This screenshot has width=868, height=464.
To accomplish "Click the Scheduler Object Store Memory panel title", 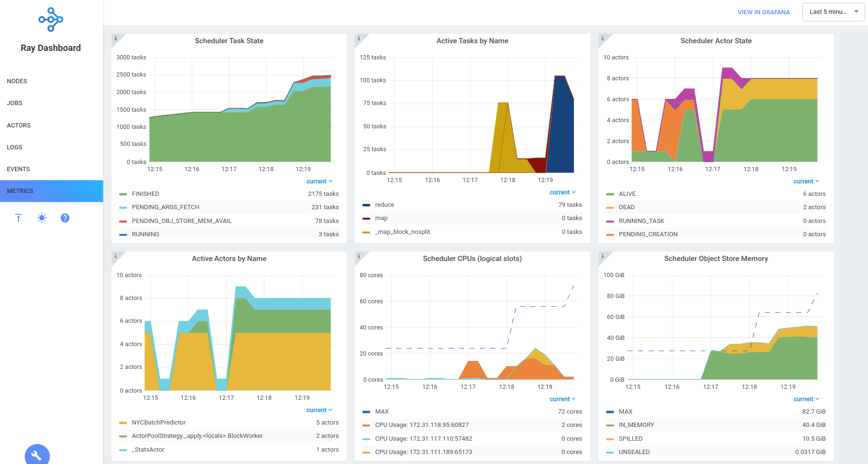I will [x=716, y=259].
